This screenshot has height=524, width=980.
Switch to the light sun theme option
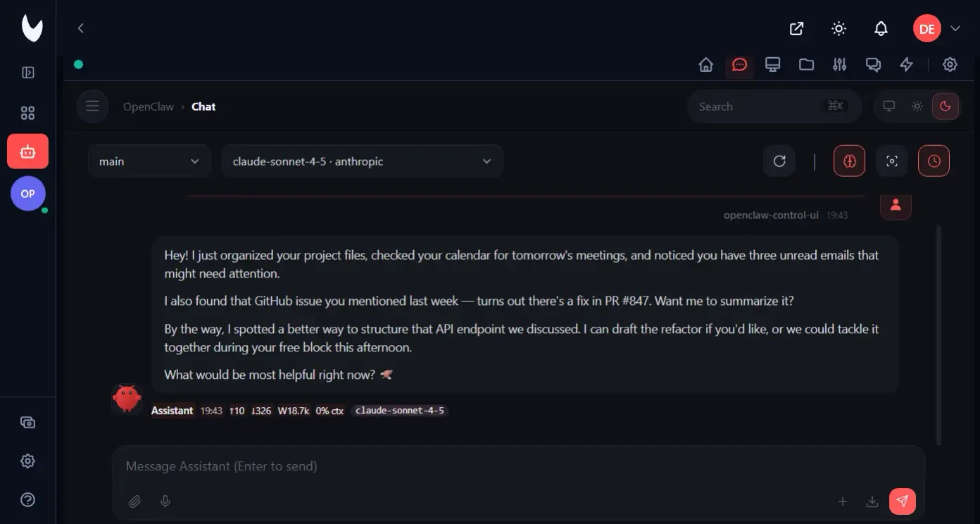917,106
